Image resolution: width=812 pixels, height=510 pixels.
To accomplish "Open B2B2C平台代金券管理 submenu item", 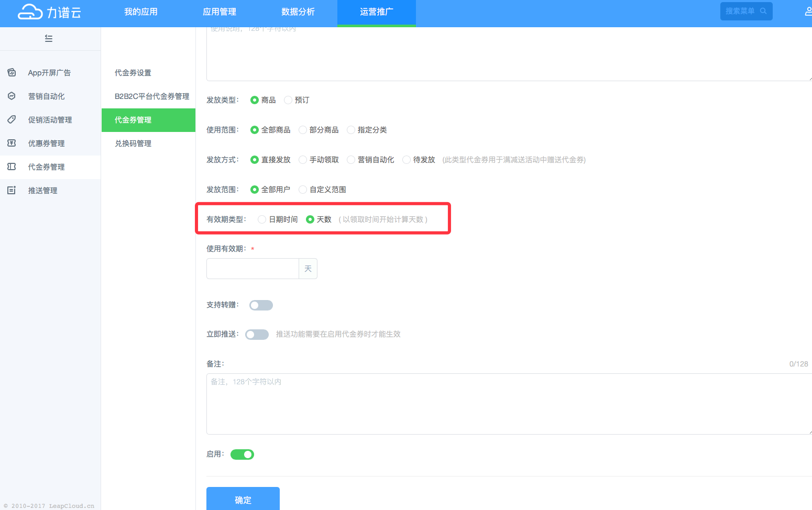I will [148, 96].
